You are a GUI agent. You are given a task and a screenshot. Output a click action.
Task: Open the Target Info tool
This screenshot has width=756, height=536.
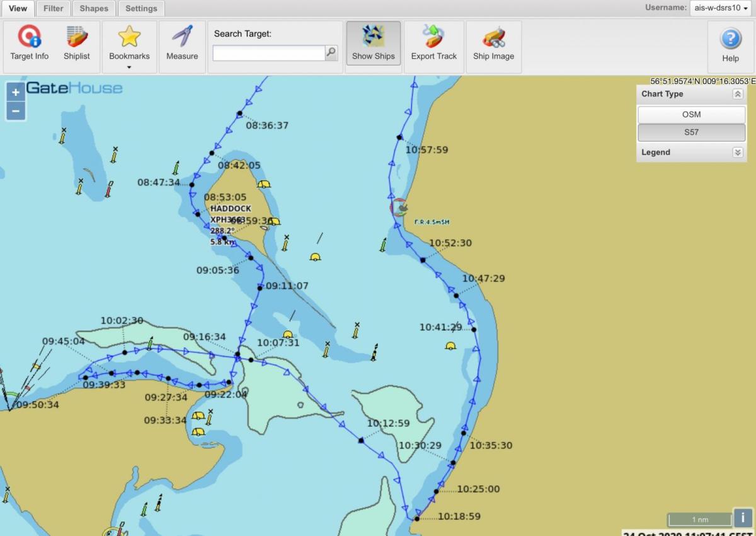pos(30,43)
